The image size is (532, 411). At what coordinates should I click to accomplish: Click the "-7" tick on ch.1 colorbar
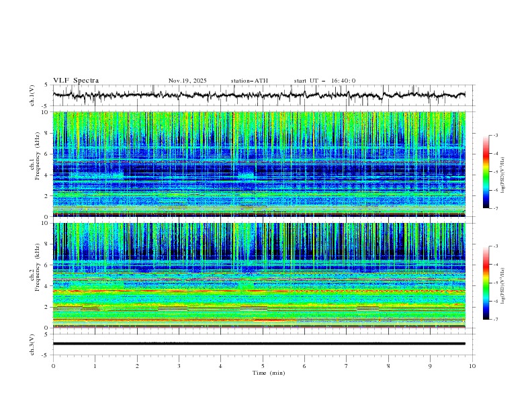[x=496, y=208]
